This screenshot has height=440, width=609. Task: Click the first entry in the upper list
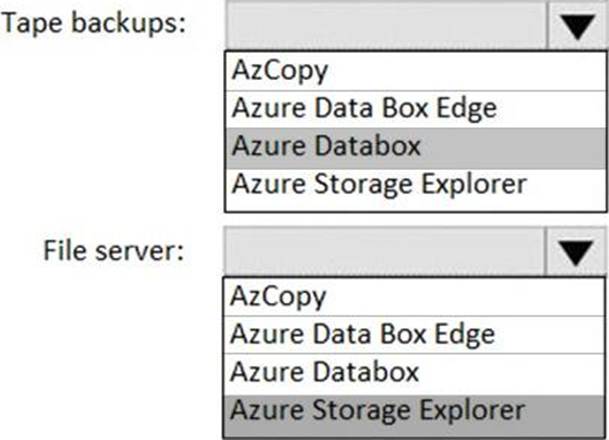[416, 71]
